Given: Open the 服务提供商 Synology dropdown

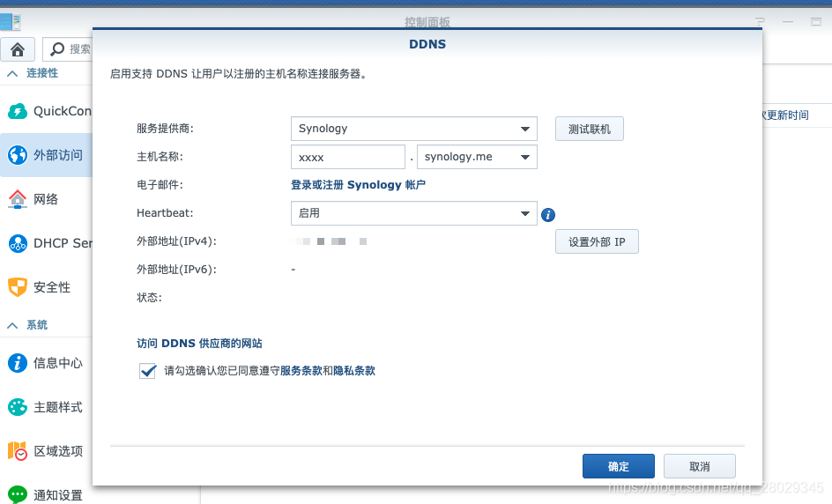Looking at the screenshot, I should point(414,129).
